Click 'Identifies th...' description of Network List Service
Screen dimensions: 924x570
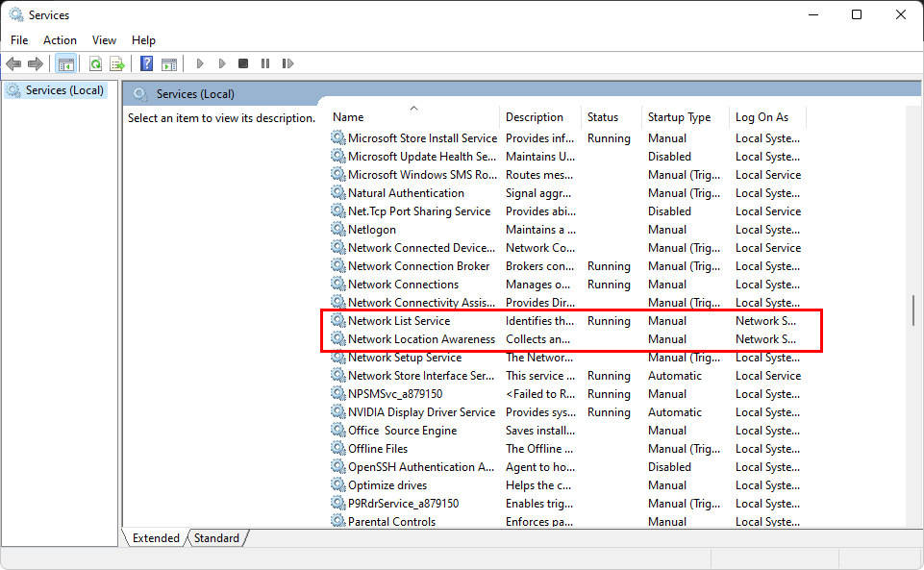[539, 320]
